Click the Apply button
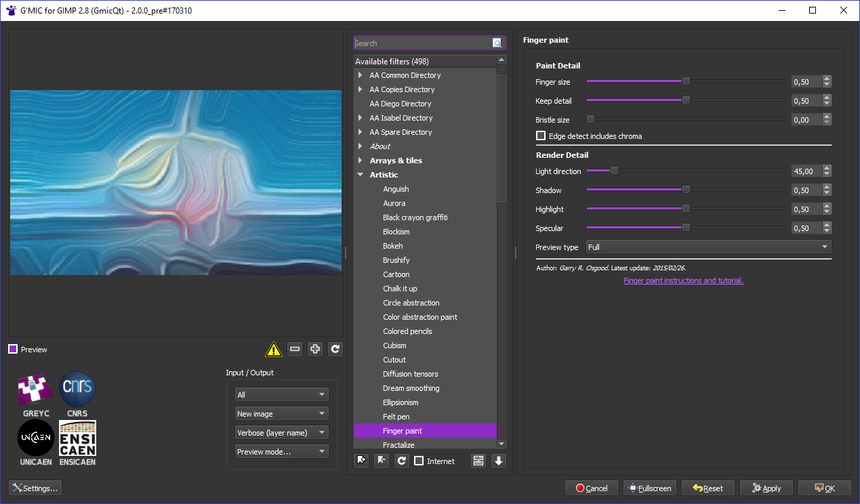This screenshot has width=860, height=504. 766,488
